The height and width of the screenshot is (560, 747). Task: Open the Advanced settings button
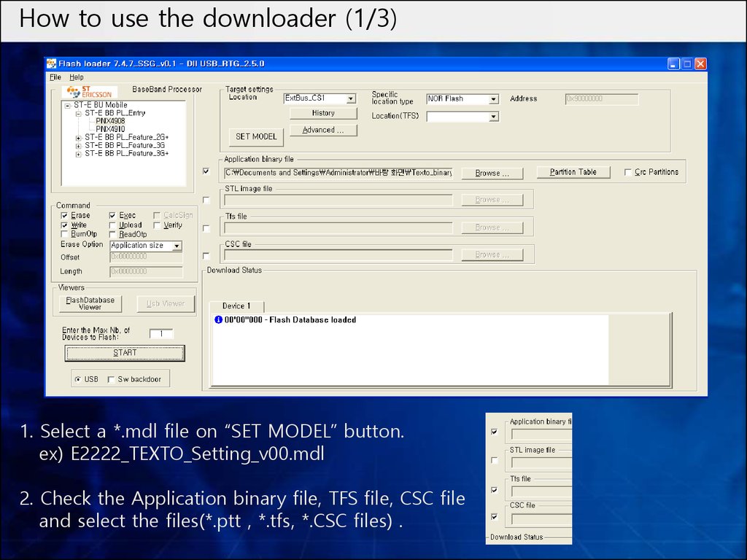point(323,130)
